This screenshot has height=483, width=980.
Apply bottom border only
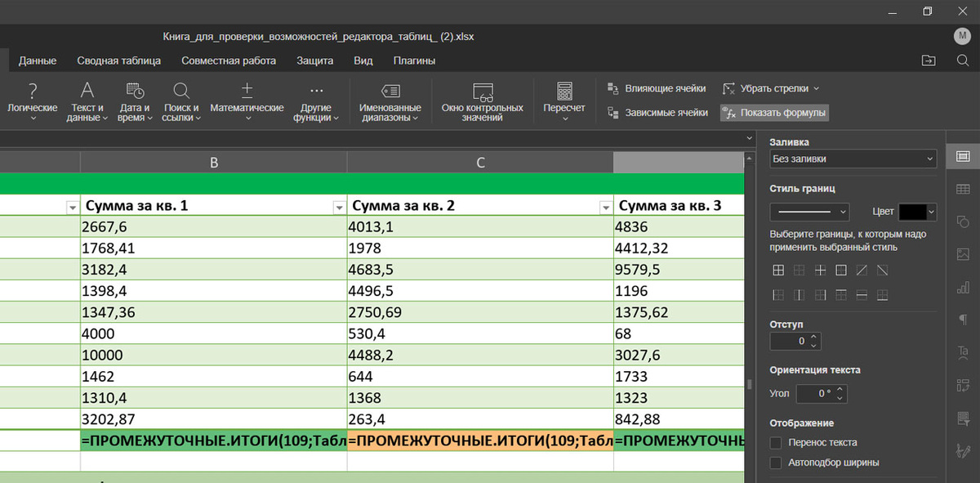[x=882, y=295]
